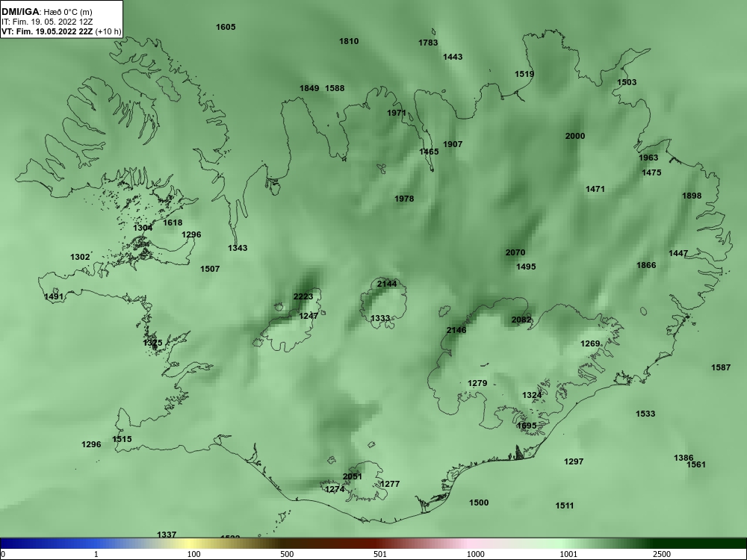Click the value 1465
The width and height of the screenshot is (747, 560).
click(x=429, y=152)
